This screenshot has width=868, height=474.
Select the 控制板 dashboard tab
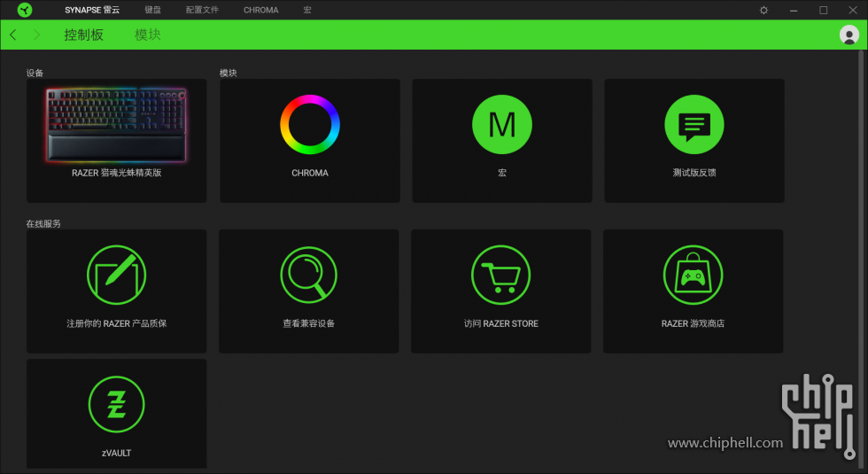(x=83, y=35)
